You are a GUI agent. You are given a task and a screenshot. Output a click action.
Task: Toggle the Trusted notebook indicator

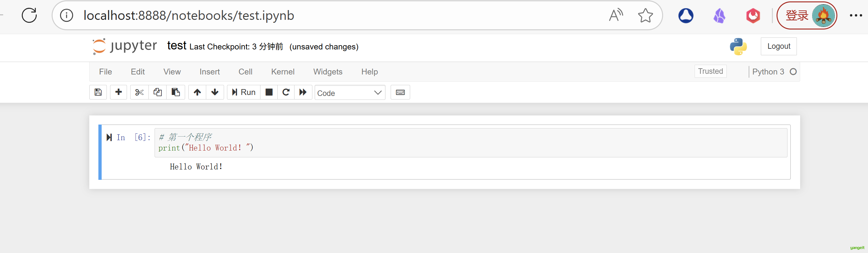coord(710,72)
